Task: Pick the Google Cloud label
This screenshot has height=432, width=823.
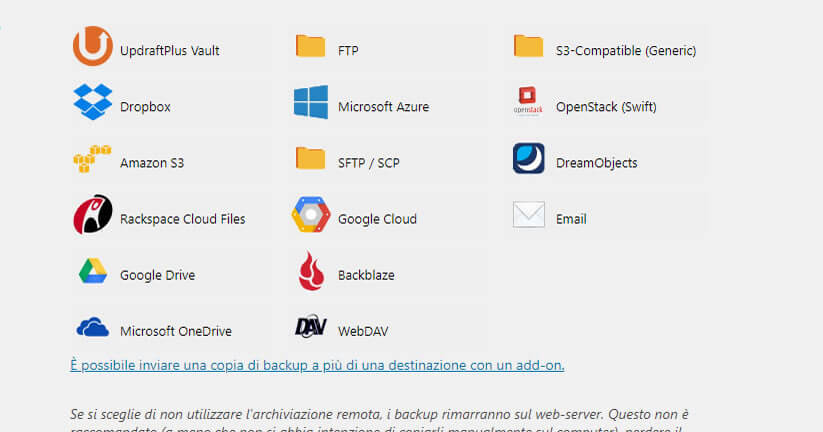Action: (377, 219)
